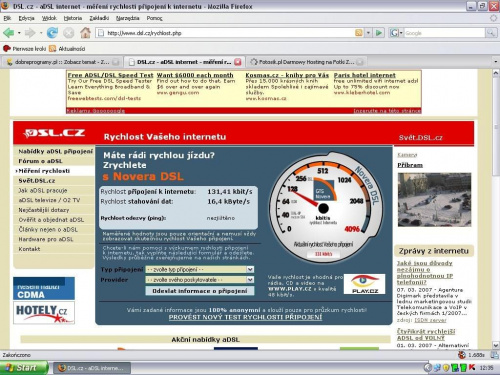
Task: Switch to the Potosk.pl hosting tab
Action: (x=307, y=62)
